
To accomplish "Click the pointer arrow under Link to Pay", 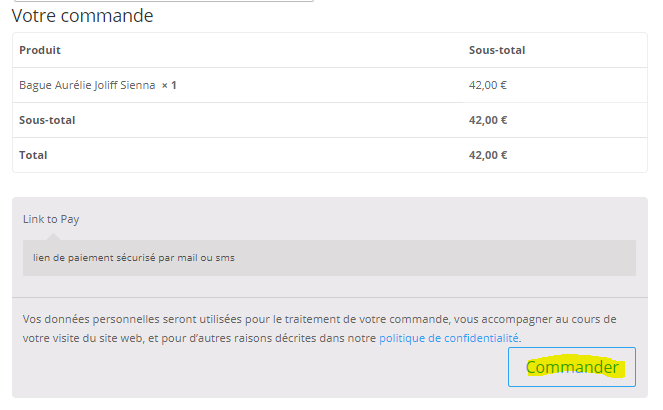I will point(52,236).
